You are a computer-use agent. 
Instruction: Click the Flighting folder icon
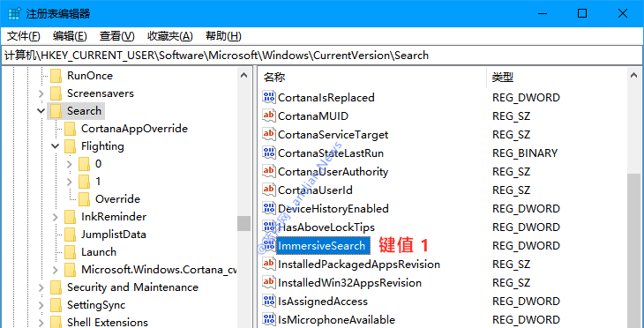click(x=71, y=146)
